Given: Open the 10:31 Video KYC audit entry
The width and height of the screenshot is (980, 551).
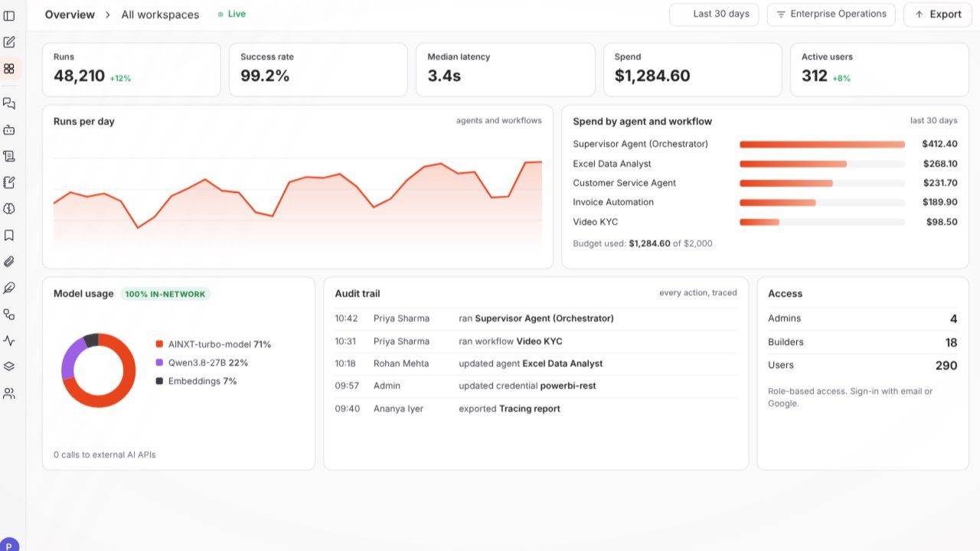Looking at the screenshot, I should pyautogui.click(x=536, y=341).
